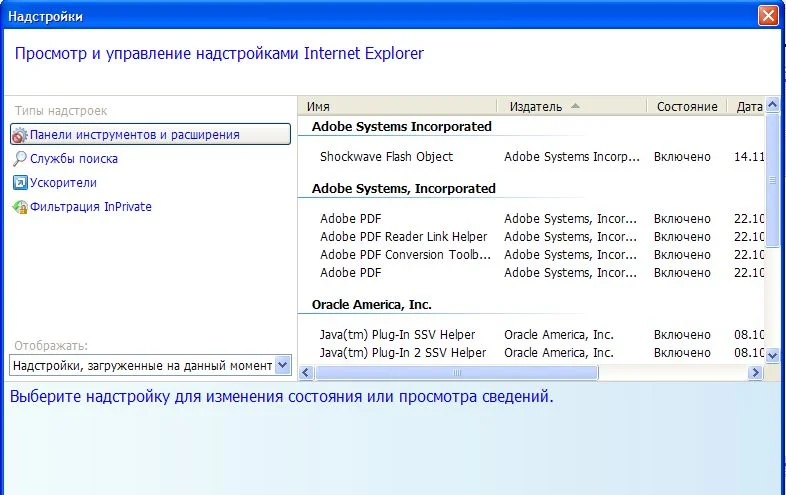Select Java(tm) Plug-In 2 SSV Helper row
The image size is (786, 495).
(402, 353)
